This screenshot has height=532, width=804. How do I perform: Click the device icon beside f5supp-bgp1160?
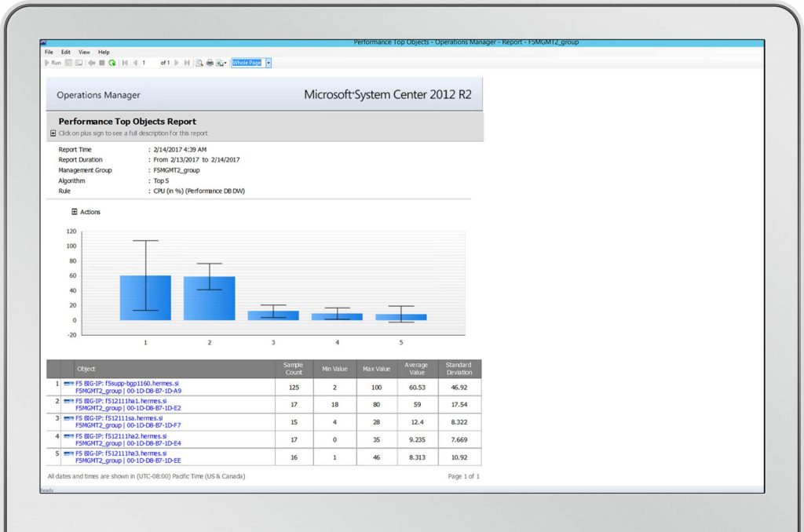69,384
